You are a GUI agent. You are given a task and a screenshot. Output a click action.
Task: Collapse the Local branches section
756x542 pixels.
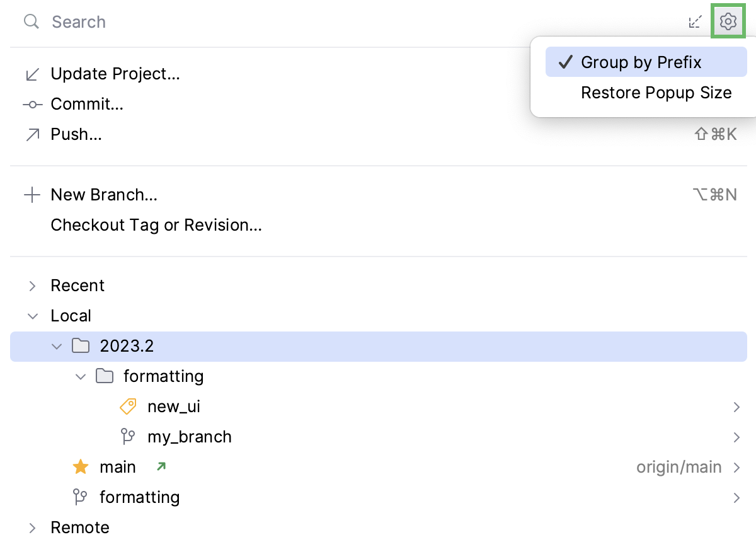[x=32, y=315]
